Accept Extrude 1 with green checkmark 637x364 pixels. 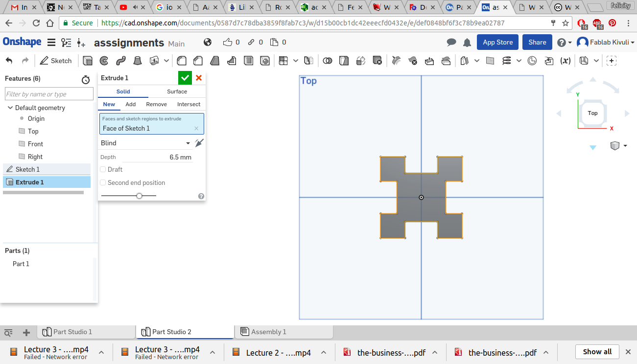point(185,78)
